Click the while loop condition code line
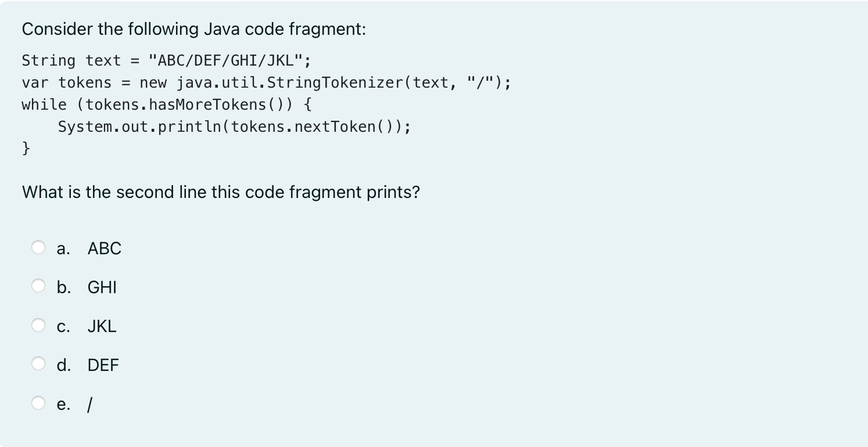The width and height of the screenshot is (868, 447). [x=166, y=104]
